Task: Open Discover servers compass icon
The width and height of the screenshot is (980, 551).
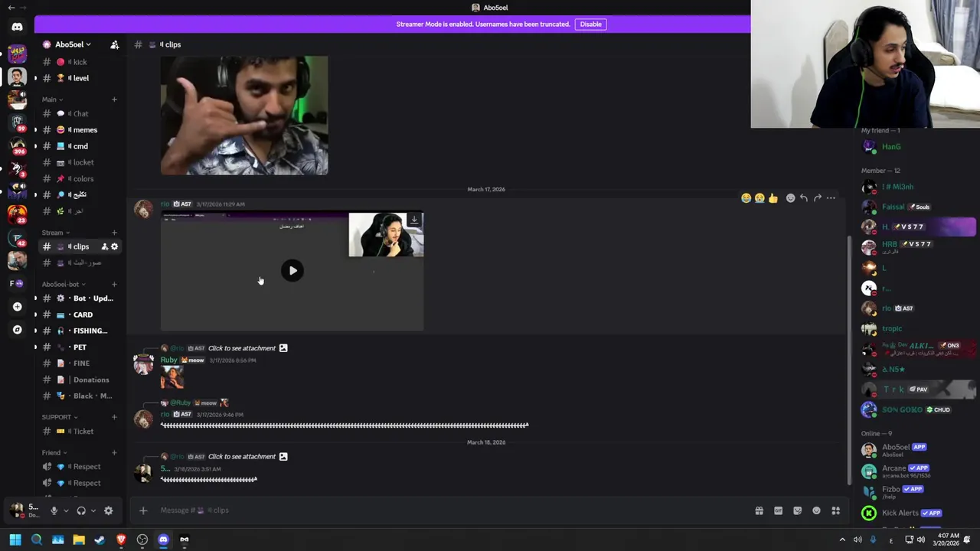Action: [17, 330]
